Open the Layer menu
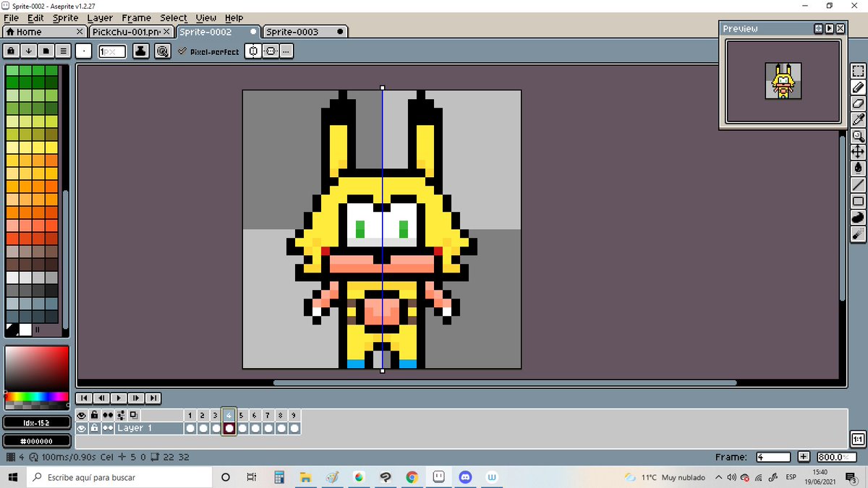This screenshot has height=488, width=868. (x=100, y=18)
